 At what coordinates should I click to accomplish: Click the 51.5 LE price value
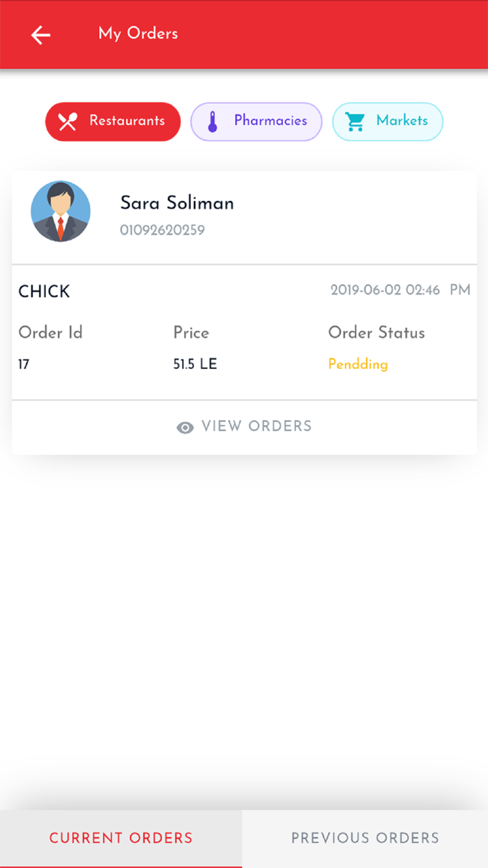[x=195, y=364]
